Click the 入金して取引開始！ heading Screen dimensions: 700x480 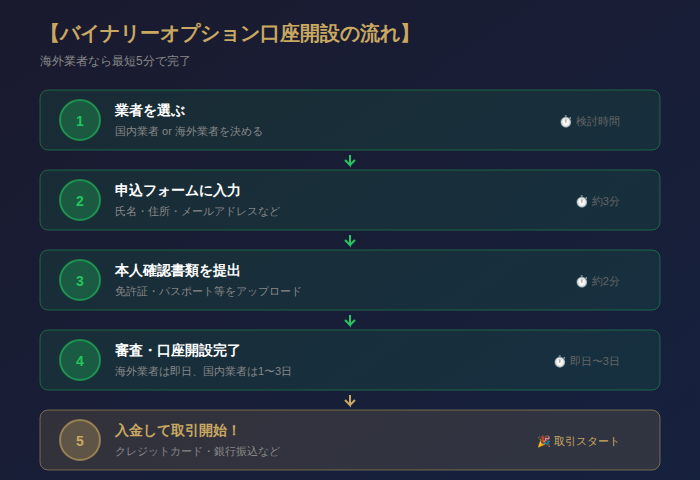click(x=177, y=431)
